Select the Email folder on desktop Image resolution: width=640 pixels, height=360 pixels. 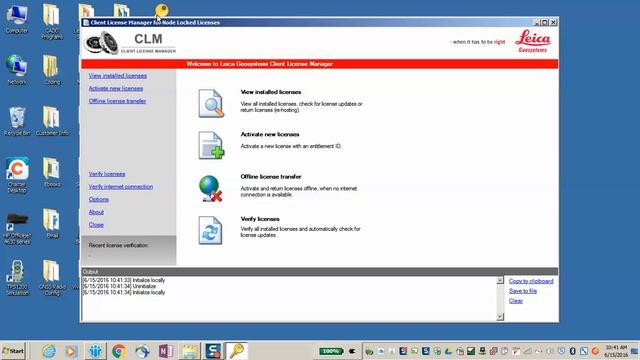point(52,224)
